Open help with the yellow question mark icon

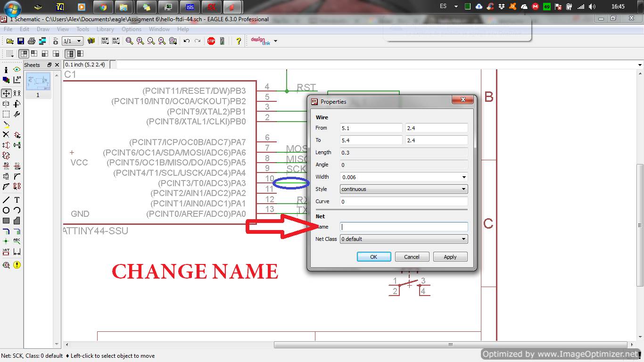coord(239,41)
